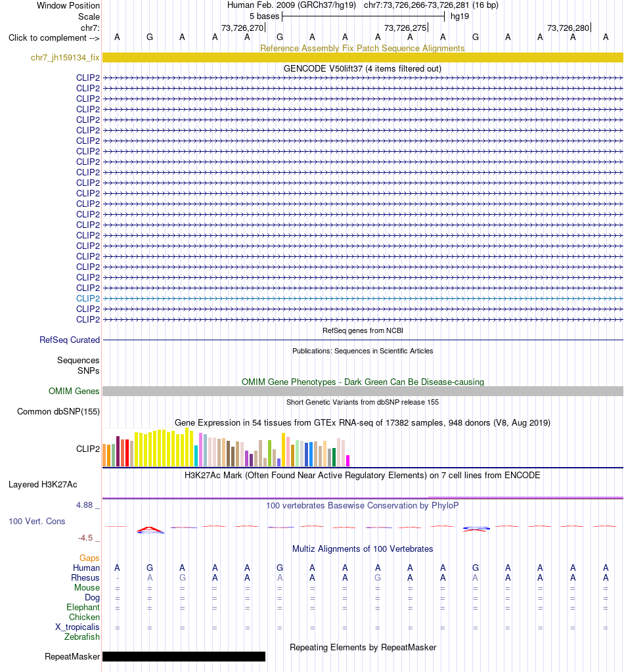Click the CLIP2 label beside the GTEx chart
The height and width of the screenshot is (672, 624).
[x=88, y=449]
